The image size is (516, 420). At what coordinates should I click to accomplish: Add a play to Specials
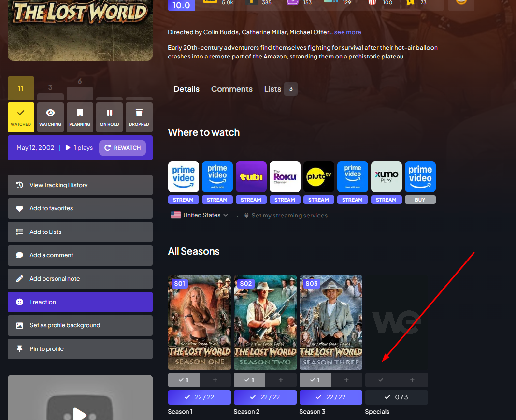[x=412, y=380]
